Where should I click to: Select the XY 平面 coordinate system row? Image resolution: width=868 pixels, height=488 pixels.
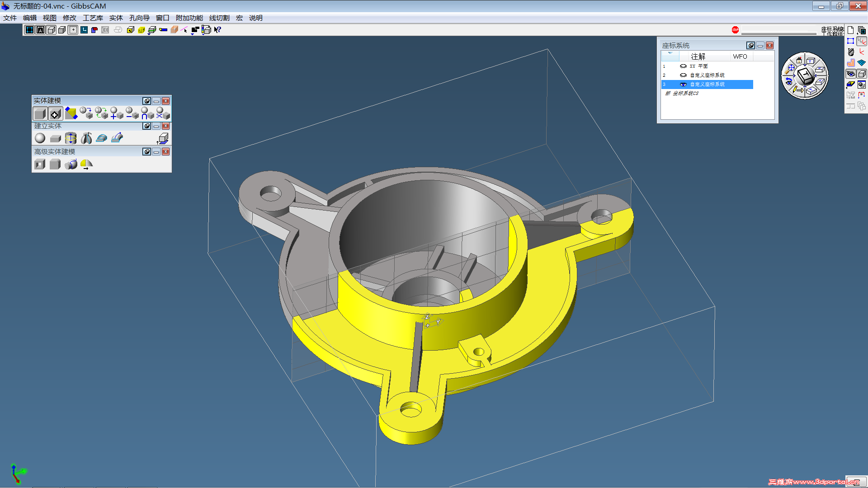coord(707,66)
